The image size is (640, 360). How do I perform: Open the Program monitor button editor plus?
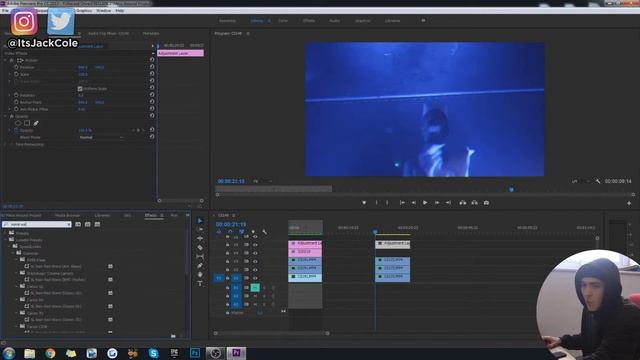tap(629, 203)
